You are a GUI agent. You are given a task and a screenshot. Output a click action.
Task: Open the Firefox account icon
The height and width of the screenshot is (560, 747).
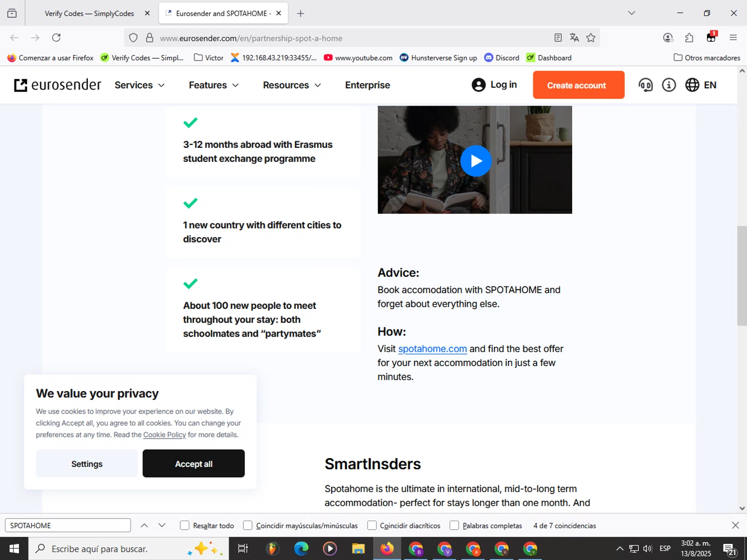(668, 38)
